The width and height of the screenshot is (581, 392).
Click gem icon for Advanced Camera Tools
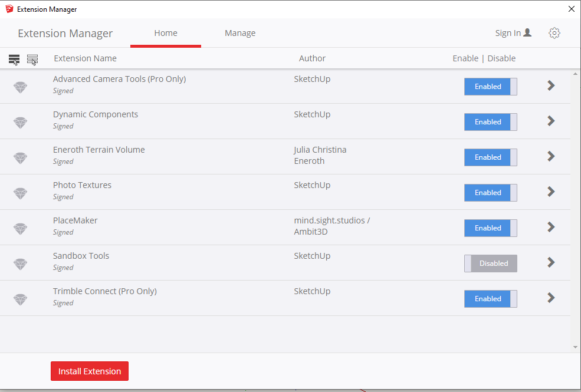[x=21, y=87]
